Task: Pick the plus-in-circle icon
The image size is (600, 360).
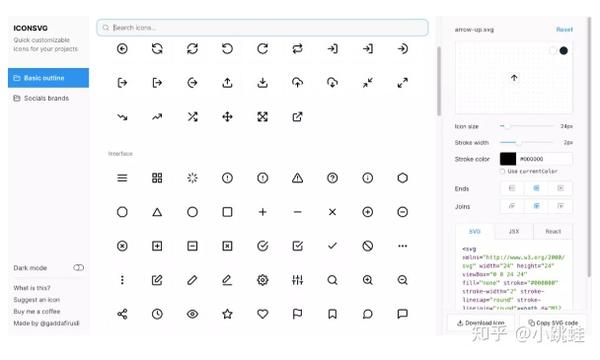Action: (x=367, y=212)
